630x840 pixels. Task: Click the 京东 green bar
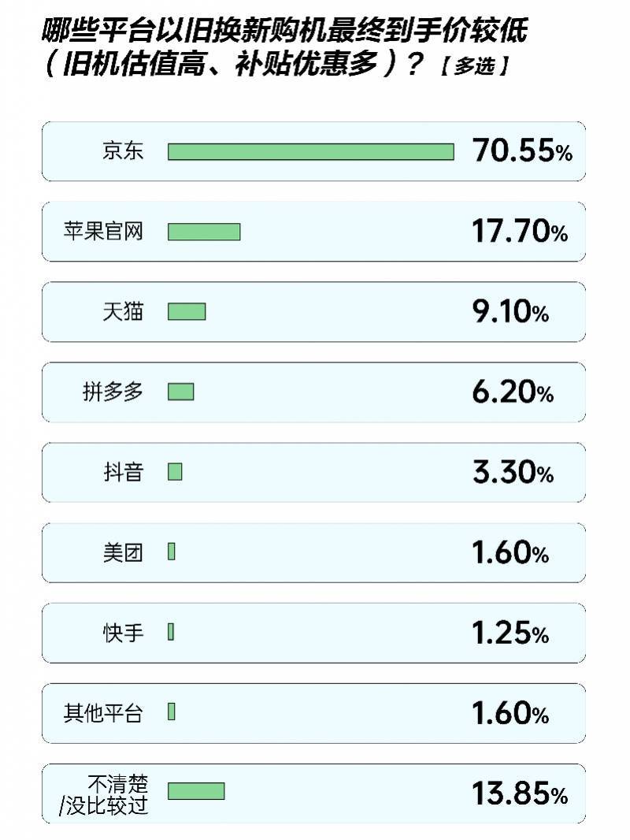(x=311, y=151)
